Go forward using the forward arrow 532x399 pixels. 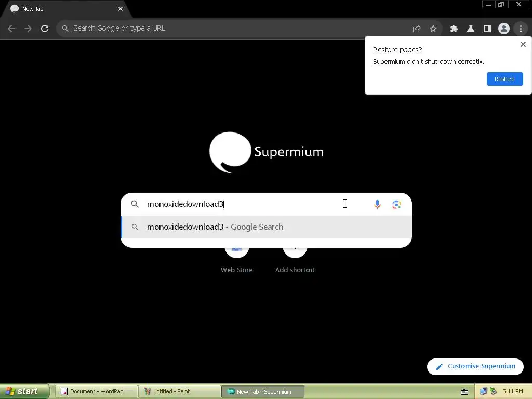(x=28, y=29)
